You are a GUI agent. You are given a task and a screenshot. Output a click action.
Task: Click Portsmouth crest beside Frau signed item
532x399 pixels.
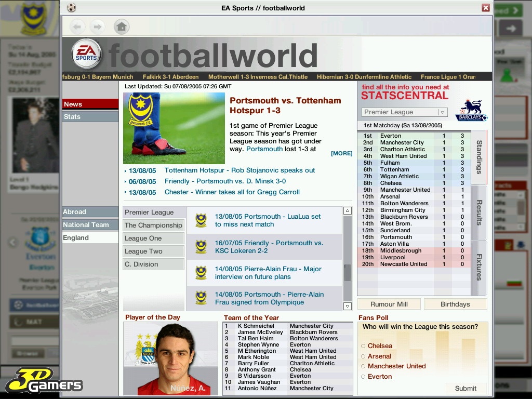tap(201, 298)
